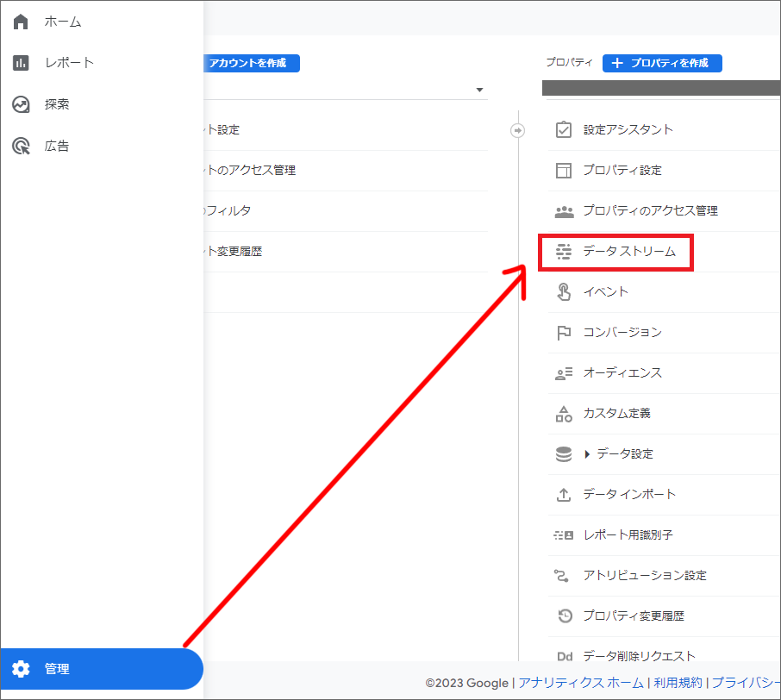
Task: Click the Data Settings database icon
Action: pos(563,453)
